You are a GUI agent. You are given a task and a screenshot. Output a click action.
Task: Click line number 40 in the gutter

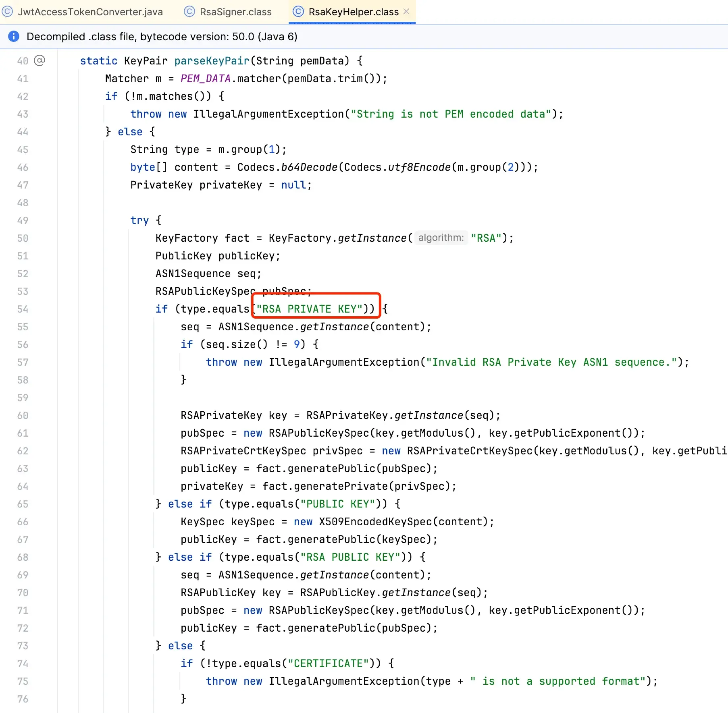pyautogui.click(x=23, y=61)
